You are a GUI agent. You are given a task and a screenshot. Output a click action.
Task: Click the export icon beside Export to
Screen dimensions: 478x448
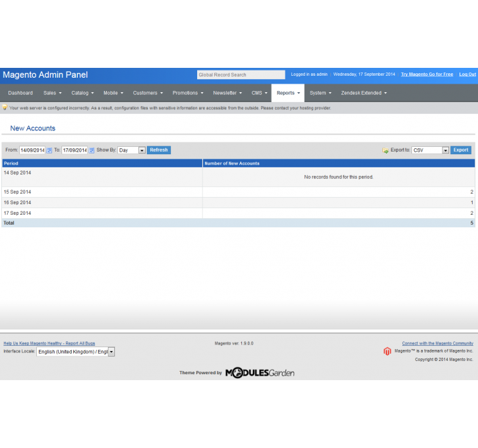click(x=385, y=150)
